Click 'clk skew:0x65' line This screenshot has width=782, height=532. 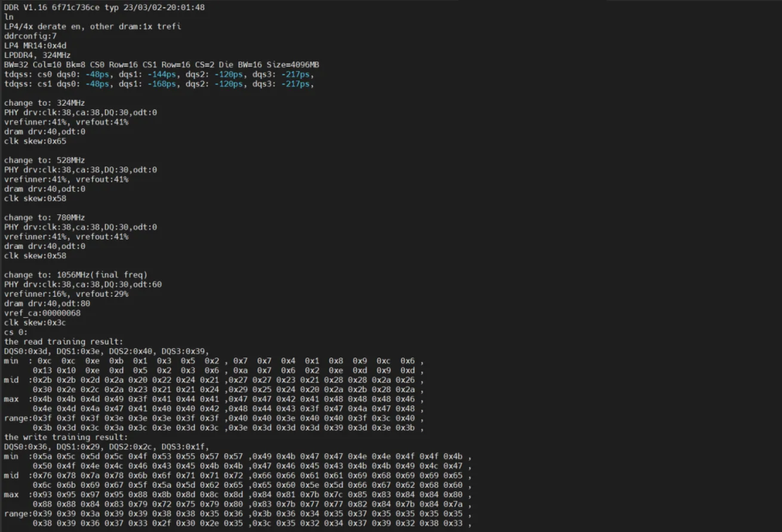[x=35, y=141]
